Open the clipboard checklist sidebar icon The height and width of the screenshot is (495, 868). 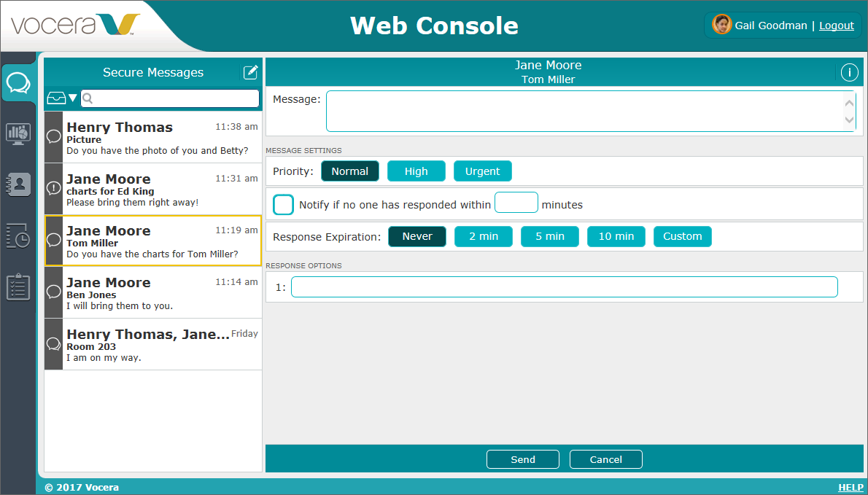tap(18, 287)
